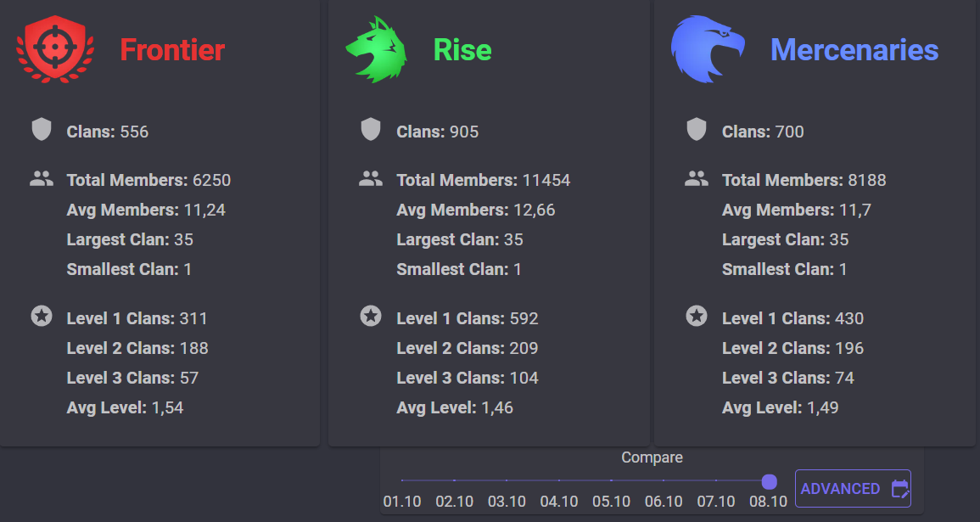Image resolution: width=980 pixels, height=522 pixels.
Task: Click the red Frontier crosshair shield logo
Action: pyautogui.click(x=56, y=49)
